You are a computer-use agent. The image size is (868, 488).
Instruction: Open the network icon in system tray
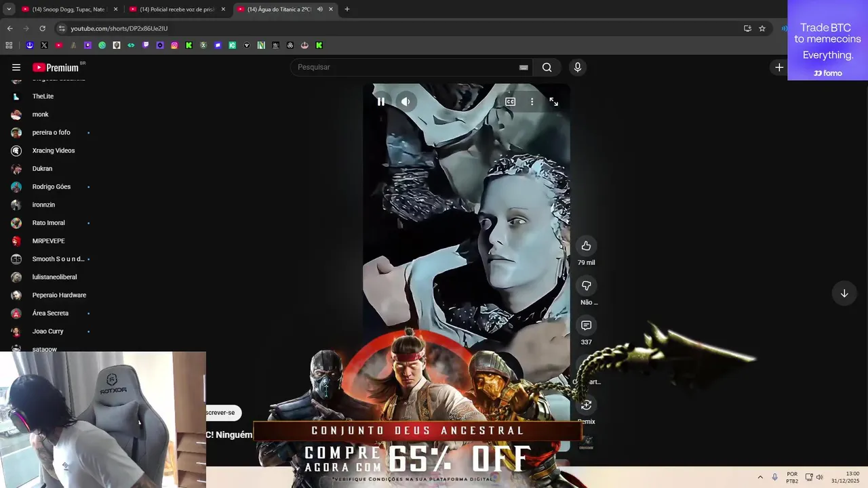809,477
